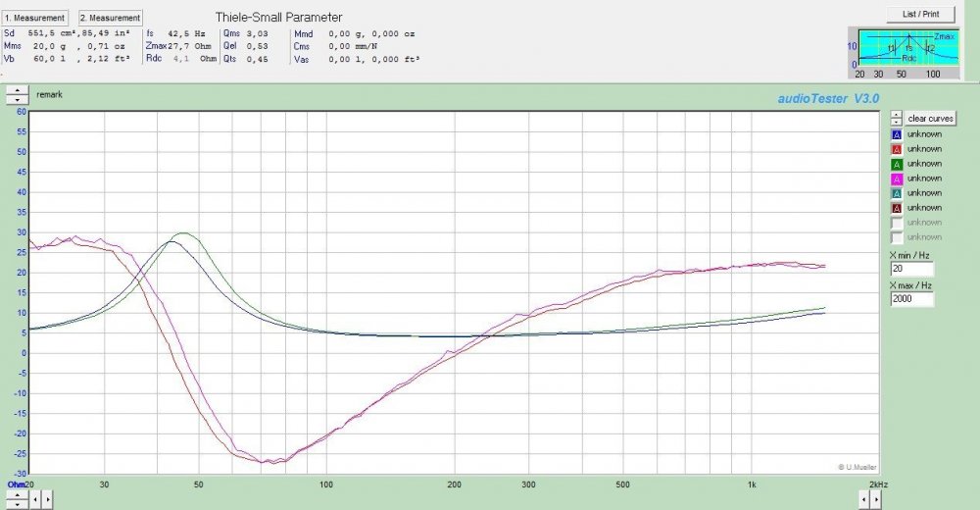Screen dimensions: 980x510
Task: Toggle the green curve A checkbox
Action: [896, 164]
